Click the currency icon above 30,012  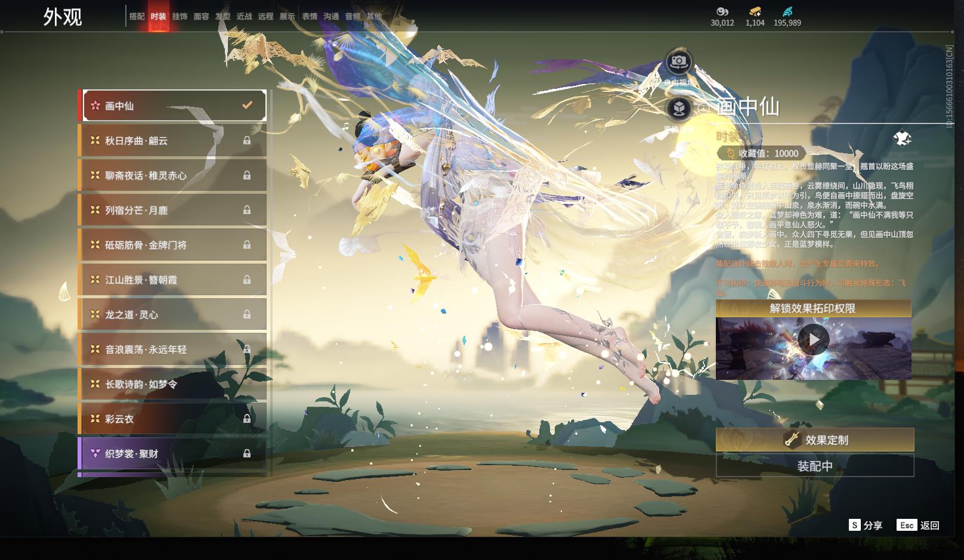(722, 11)
